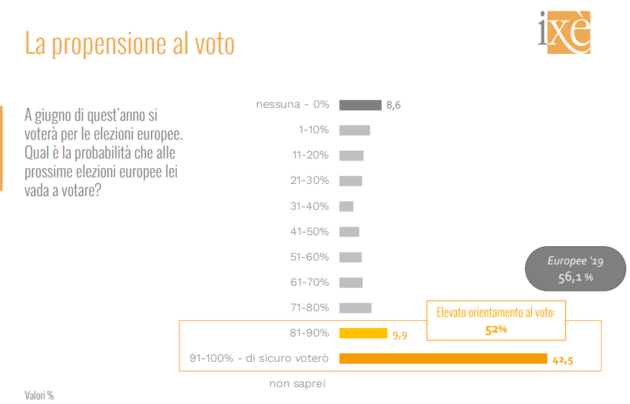The height and width of the screenshot is (404, 630).
Task: Select the dark gray 'nessuna - 0%' bar
Action: click(360, 104)
